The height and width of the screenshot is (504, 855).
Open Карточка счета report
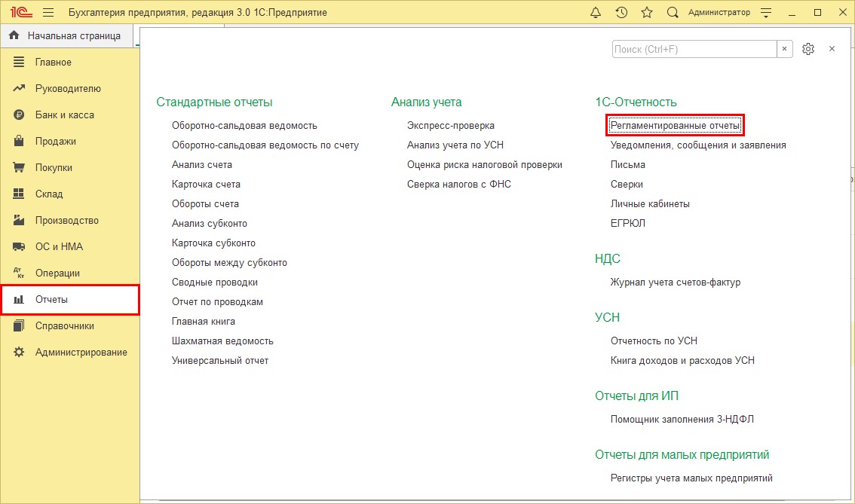[x=206, y=184]
